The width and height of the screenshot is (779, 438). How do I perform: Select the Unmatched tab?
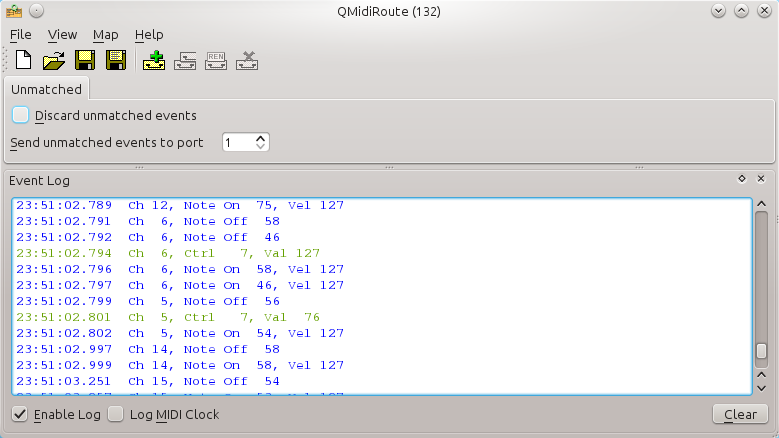[46, 89]
